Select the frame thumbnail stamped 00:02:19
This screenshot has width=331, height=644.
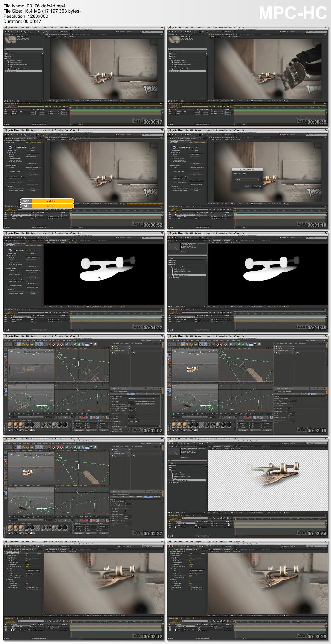(248, 384)
